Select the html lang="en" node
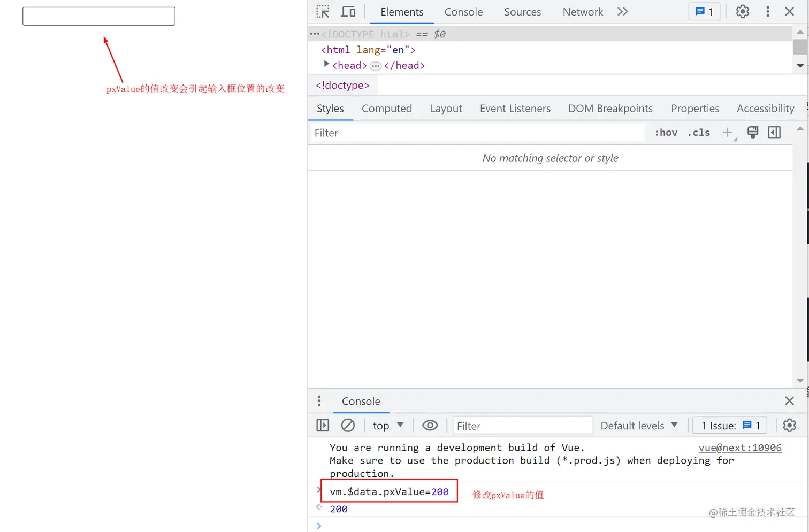809x532 pixels. (368, 50)
